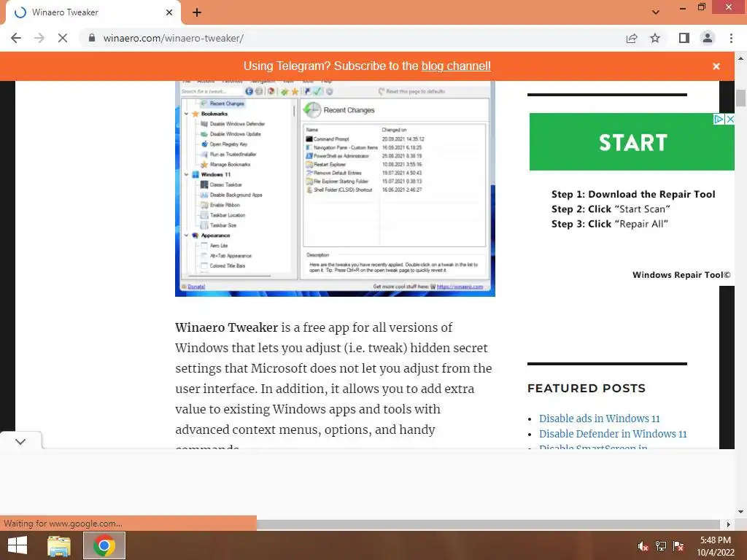Close the advertisement X icon
Screen dimensions: 747x560
pyautogui.click(x=729, y=119)
